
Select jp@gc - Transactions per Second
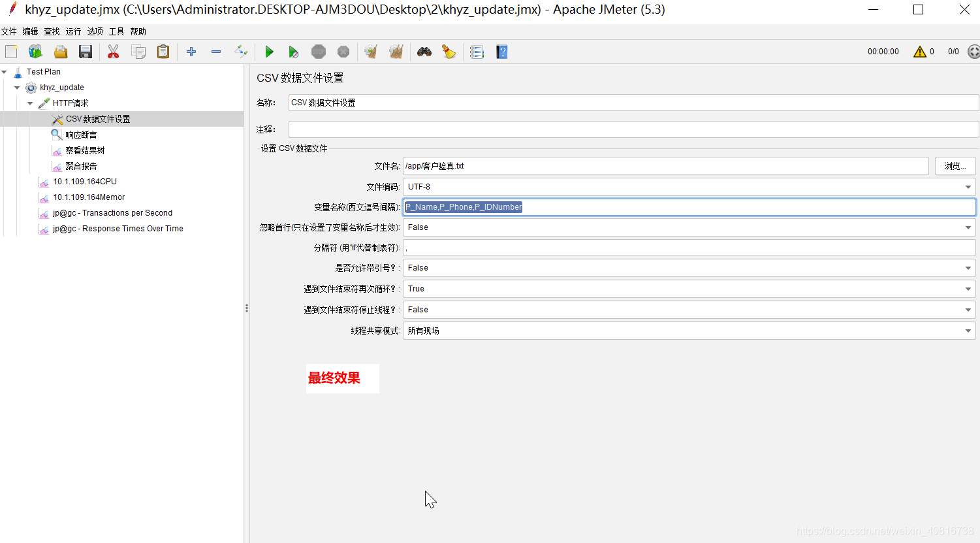112,213
